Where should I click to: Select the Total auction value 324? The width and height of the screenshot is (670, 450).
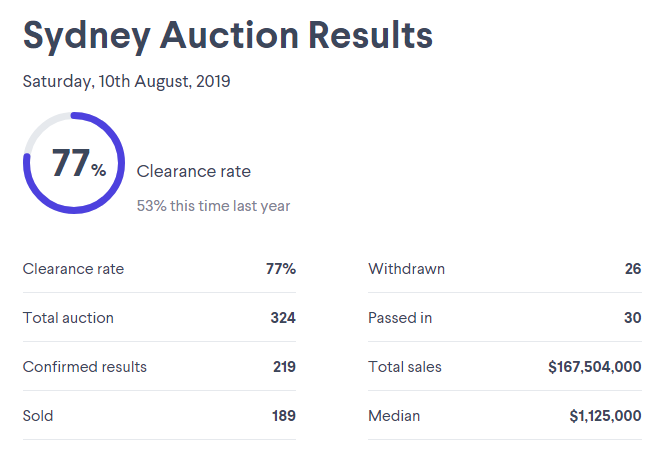pos(283,318)
